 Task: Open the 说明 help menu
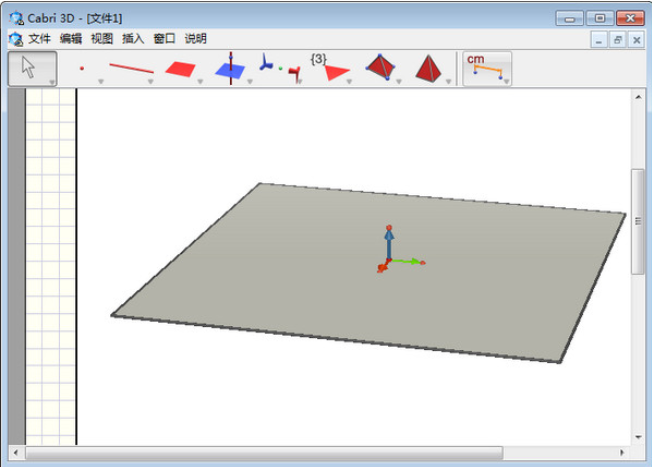195,39
